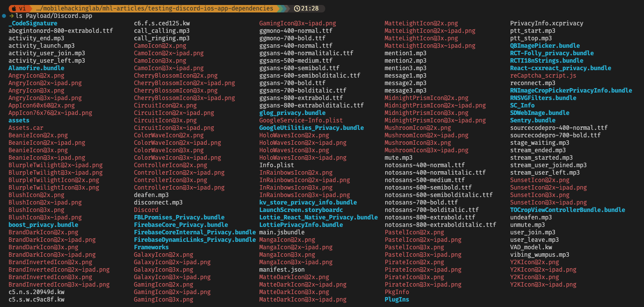Screen dimensions: 644x307
Task: Click ggmono-400-normal.ttf font file name
Action: pos(296,31)
